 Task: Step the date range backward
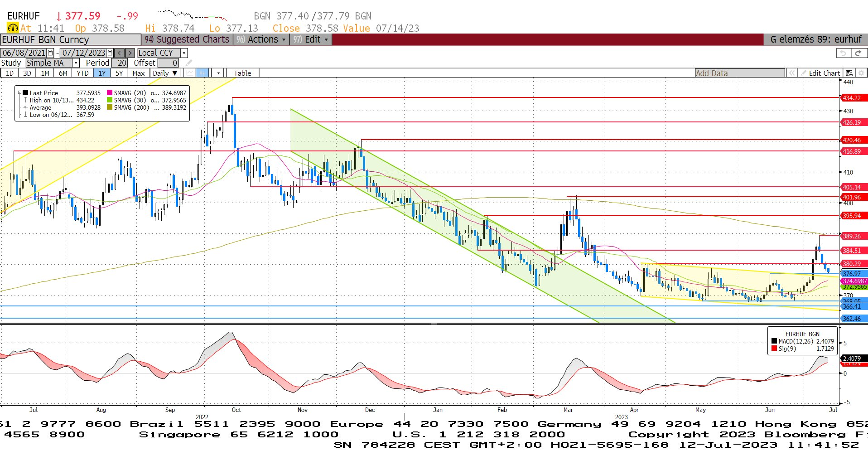click(120, 53)
